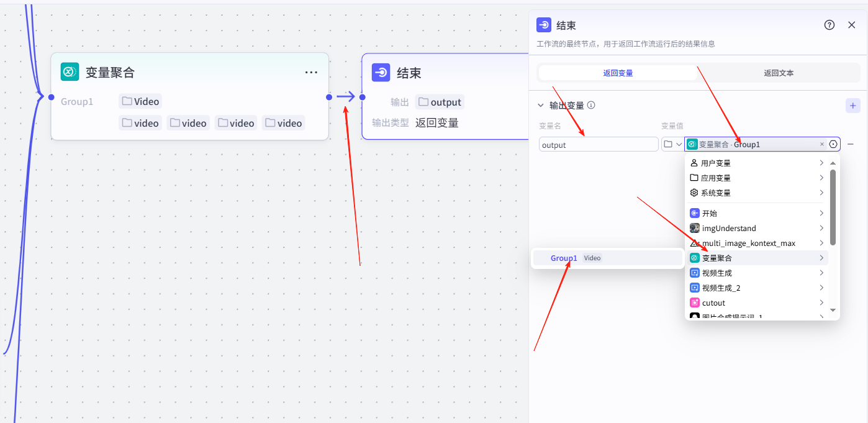The image size is (868, 423).
Task: Click the 变量聚合 node icon on canvas
Action: (x=70, y=72)
